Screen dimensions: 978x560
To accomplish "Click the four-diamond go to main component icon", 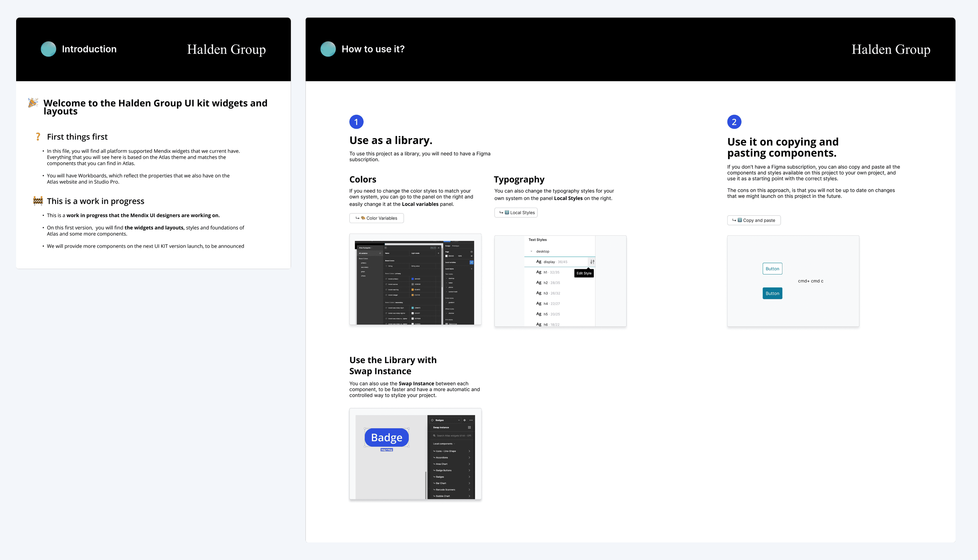I will (465, 420).
